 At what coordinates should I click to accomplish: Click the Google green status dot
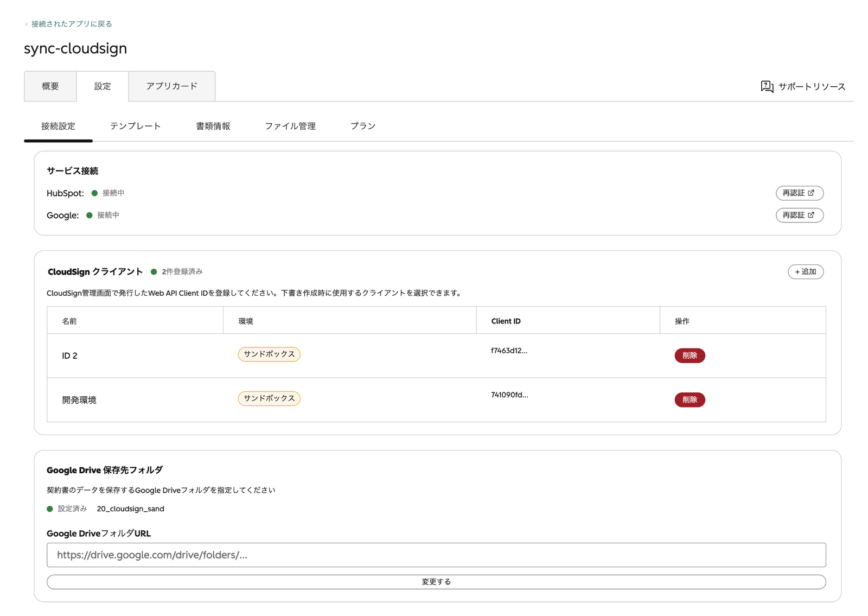point(90,215)
